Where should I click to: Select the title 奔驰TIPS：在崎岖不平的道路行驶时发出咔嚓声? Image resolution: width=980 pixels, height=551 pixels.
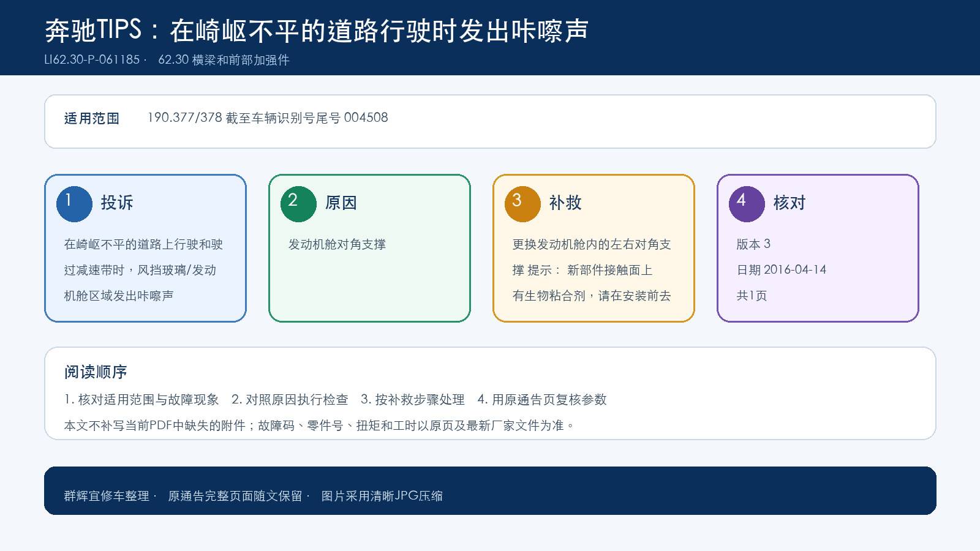317,31
